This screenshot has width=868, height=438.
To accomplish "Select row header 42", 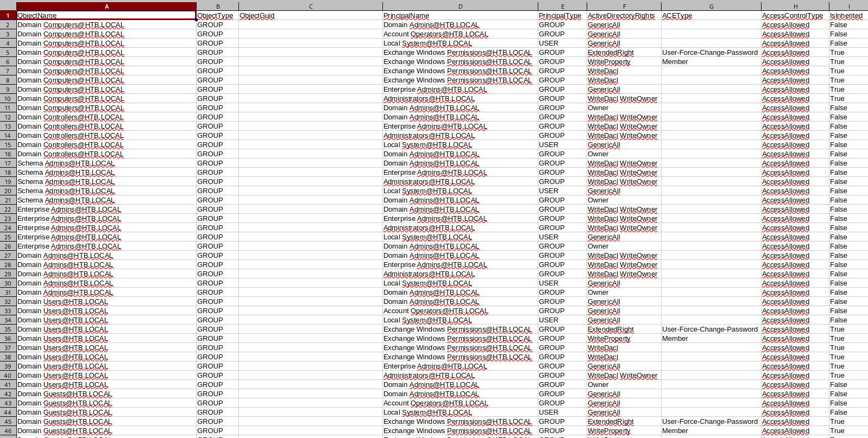I will click(8, 394).
